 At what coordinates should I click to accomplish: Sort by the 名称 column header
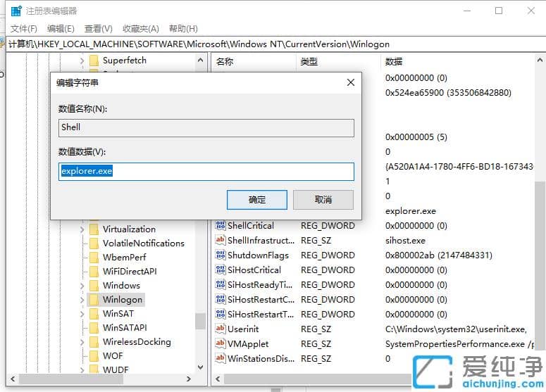tap(254, 62)
